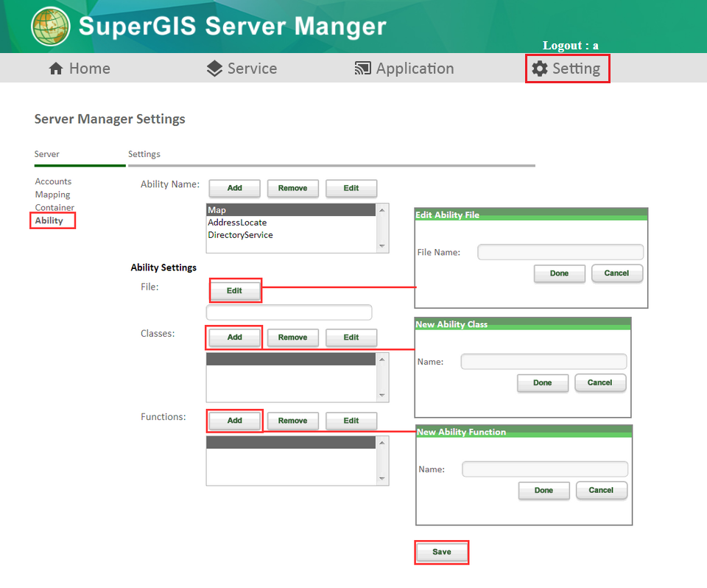Viewport: 707px width, 588px height.
Task: Add a new class in Classes
Action: [x=234, y=337]
